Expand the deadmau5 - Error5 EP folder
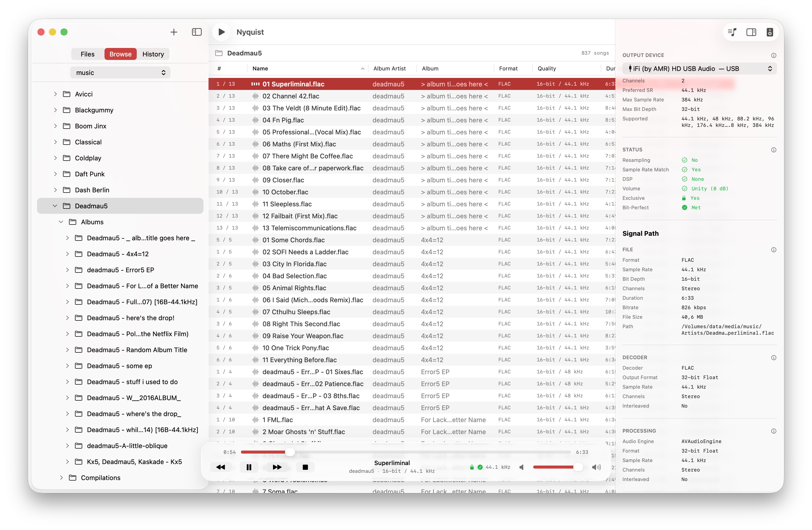812x530 pixels. tap(67, 270)
